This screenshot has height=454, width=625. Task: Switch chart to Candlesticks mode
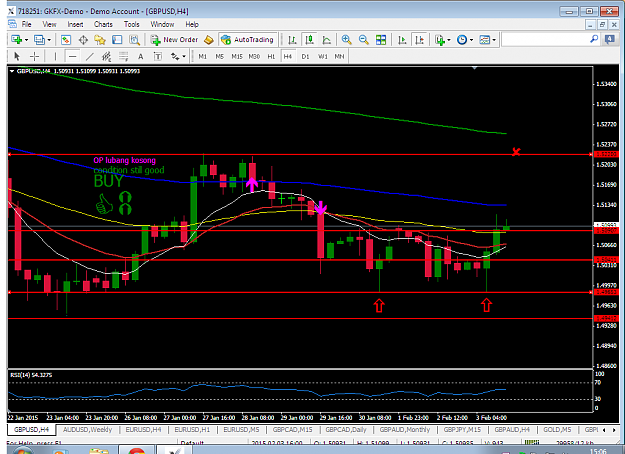(x=309, y=39)
